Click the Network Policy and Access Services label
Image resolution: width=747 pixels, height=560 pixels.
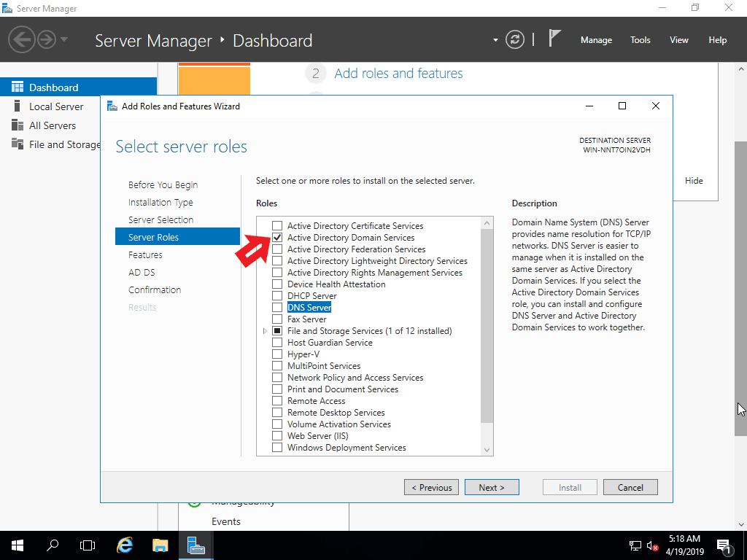click(355, 377)
